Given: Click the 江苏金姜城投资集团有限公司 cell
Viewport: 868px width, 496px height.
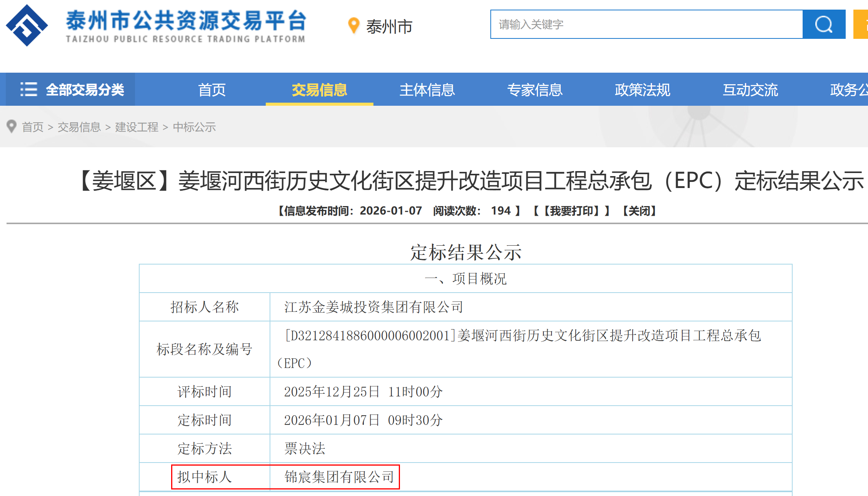Looking at the screenshot, I should click(531, 307).
